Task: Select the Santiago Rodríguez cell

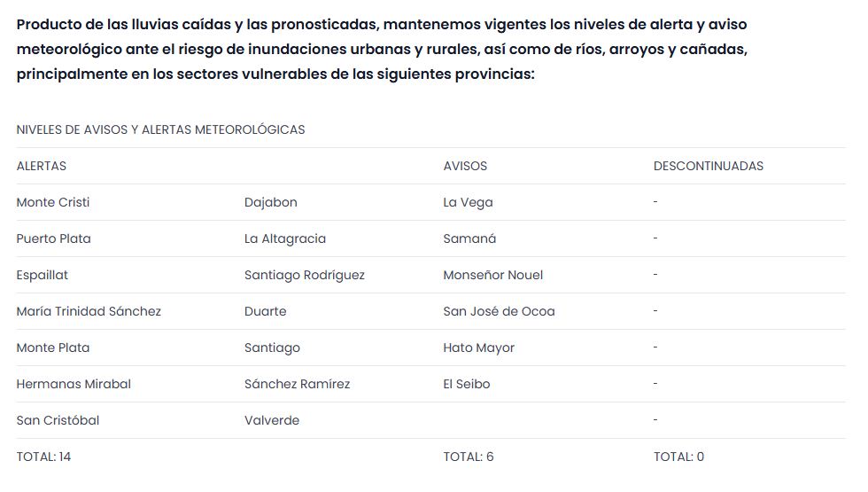Action: [305, 275]
